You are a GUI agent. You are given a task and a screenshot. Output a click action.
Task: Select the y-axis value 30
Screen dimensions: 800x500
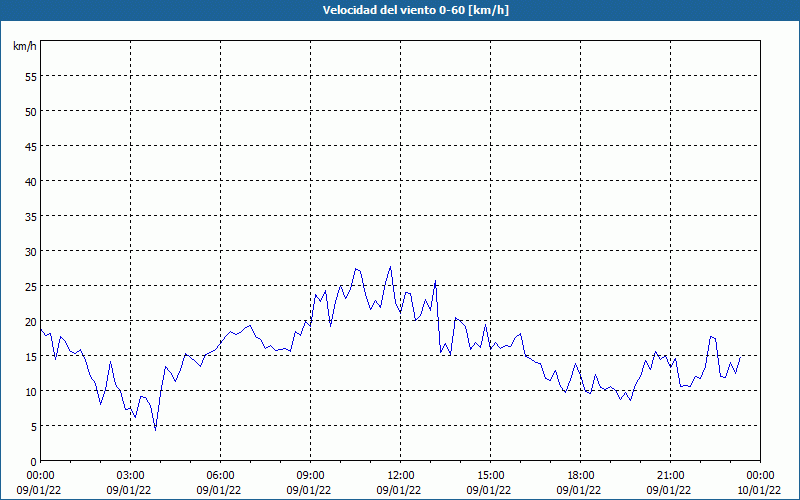point(31,252)
